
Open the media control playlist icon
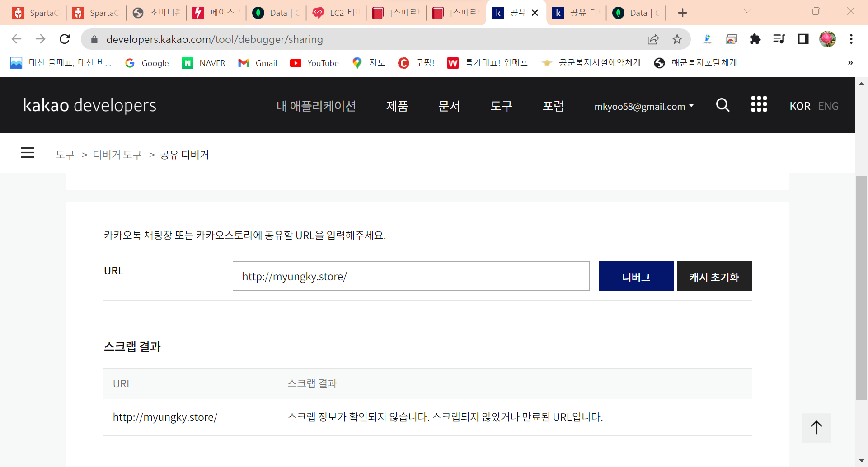pos(779,39)
